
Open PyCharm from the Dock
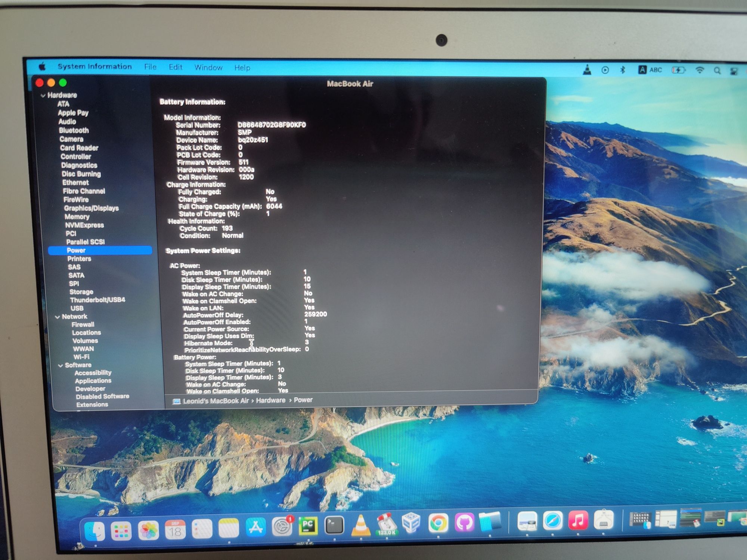coord(308,526)
